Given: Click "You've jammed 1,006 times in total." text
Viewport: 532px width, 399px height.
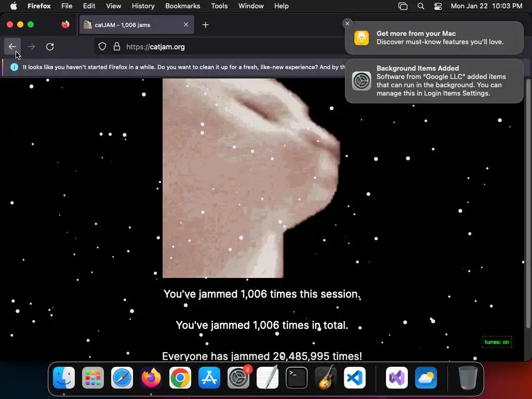Looking at the screenshot, I should pyautogui.click(x=262, y=325).
